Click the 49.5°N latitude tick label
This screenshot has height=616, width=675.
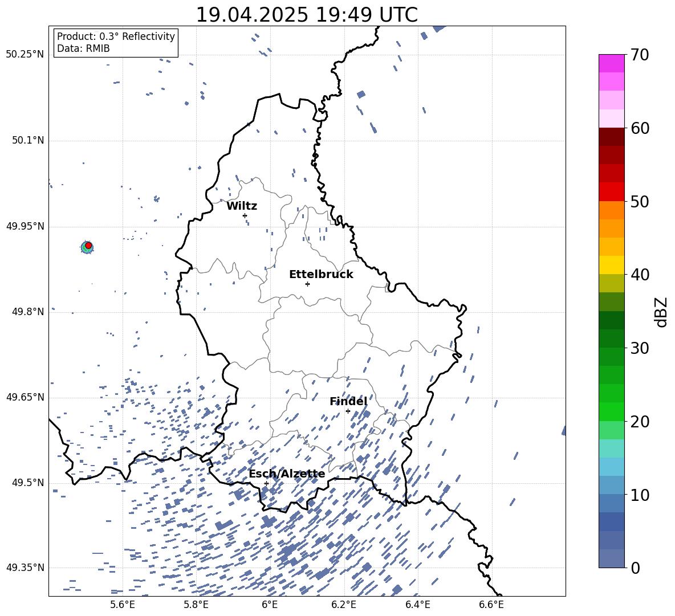(x=28, y=483)
